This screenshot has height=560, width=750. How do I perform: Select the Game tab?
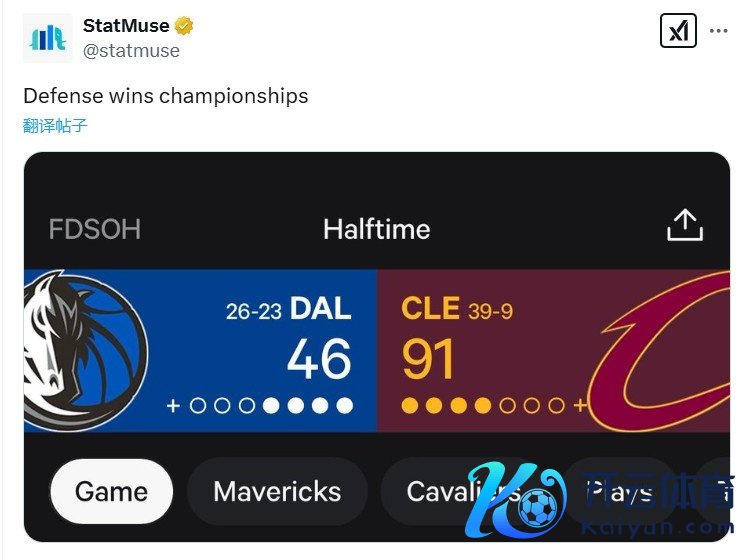point(111,492)
